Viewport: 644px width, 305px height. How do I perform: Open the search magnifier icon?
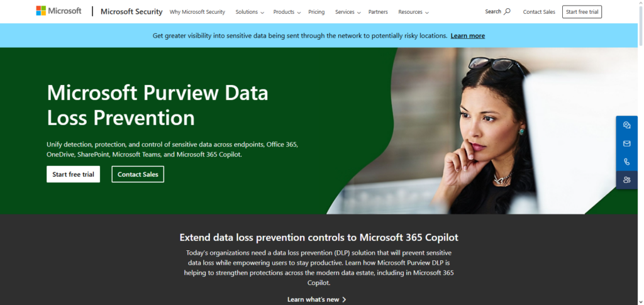508,11
